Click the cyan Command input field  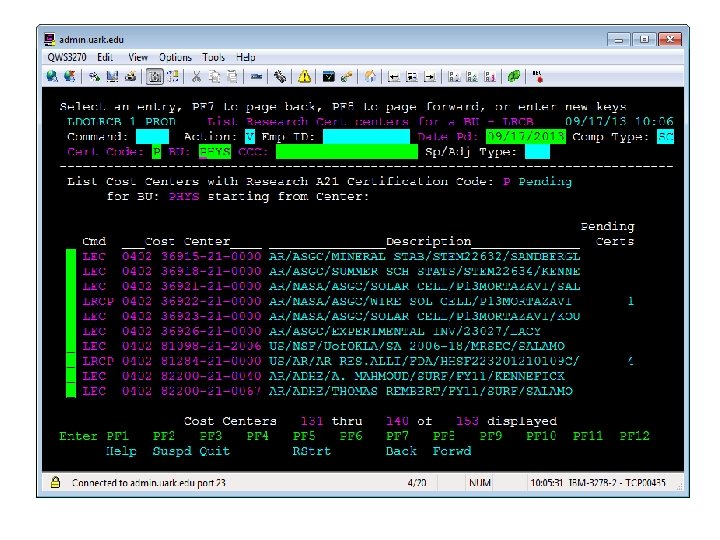152,136
